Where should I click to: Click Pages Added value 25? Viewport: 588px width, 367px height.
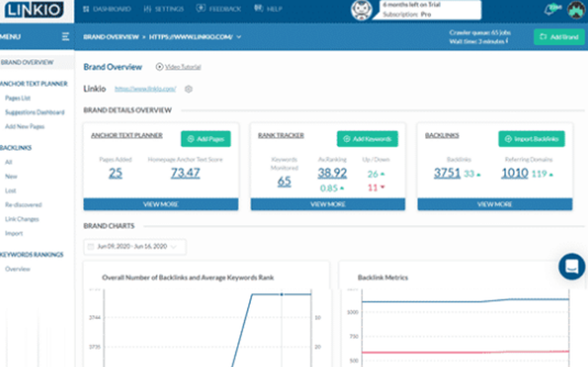[x=115, y=173]
